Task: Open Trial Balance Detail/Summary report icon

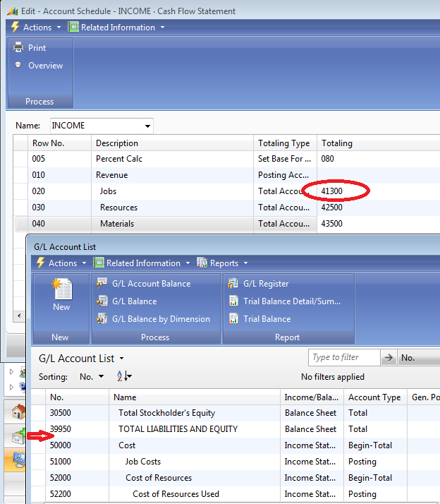Action: (x=234, y=301)
